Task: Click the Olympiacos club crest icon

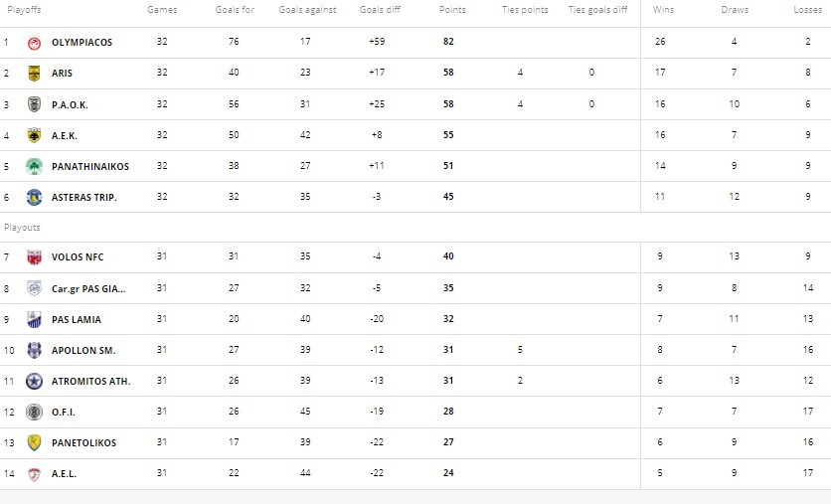Action: [x=35, y=43]
